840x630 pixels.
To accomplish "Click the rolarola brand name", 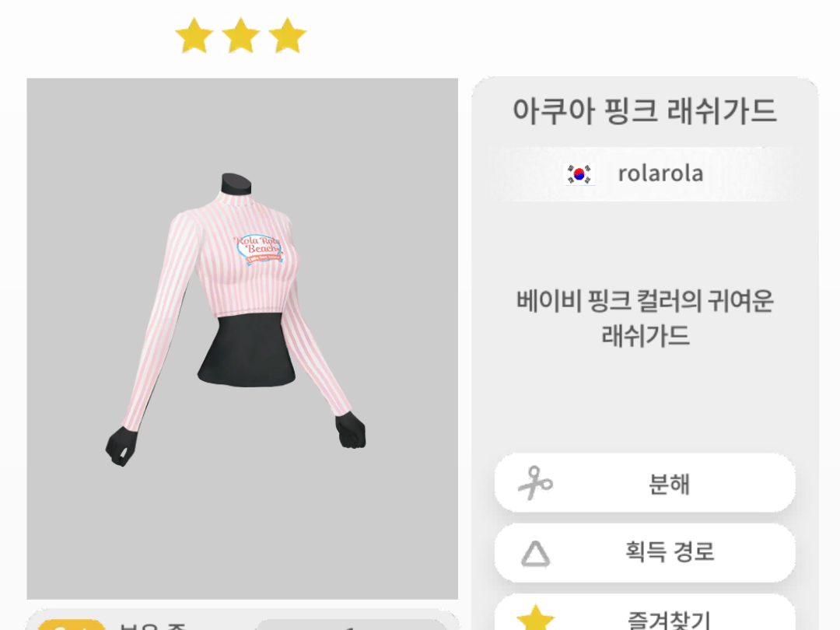I will [x=660, y=173].
